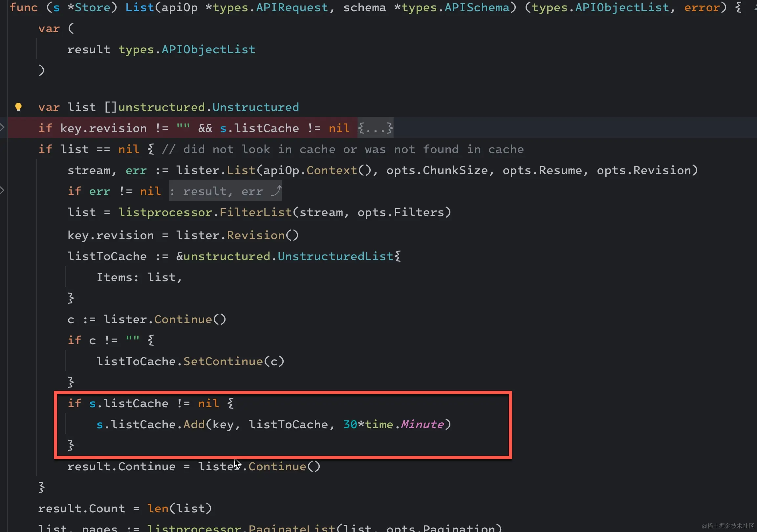This screenshot has width=757, height=532.
Task: Click the APIRequest type in signature
Action: tap(292, 8)
